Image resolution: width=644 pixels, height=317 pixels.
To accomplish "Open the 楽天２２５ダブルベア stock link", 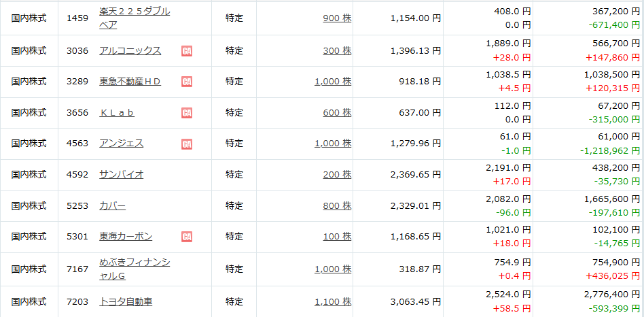I will (135, 18).
